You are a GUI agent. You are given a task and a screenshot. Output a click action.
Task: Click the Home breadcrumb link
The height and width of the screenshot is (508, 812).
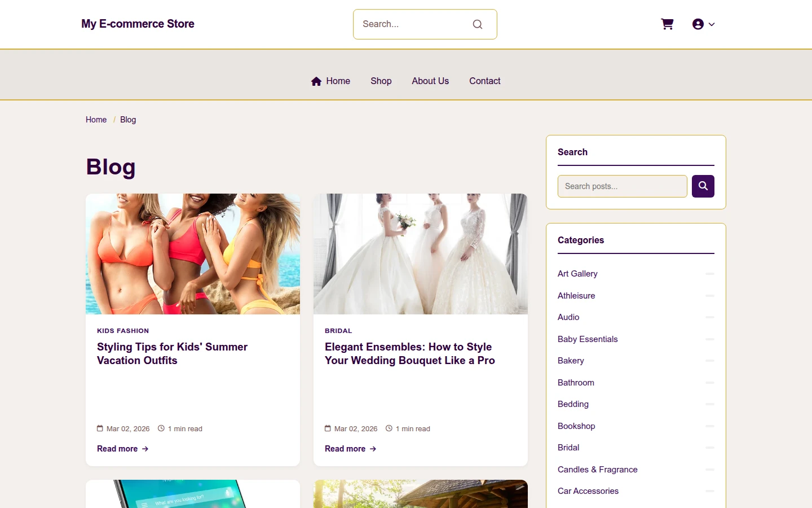(96, 120)
